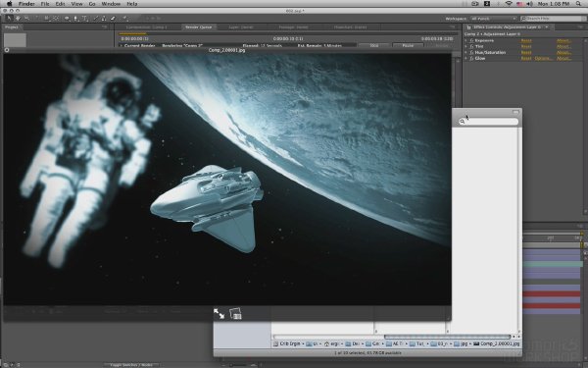Toggle the Tint effect fx switch
The height and width of the screenshot is (368, 588).
click(471, 46)
